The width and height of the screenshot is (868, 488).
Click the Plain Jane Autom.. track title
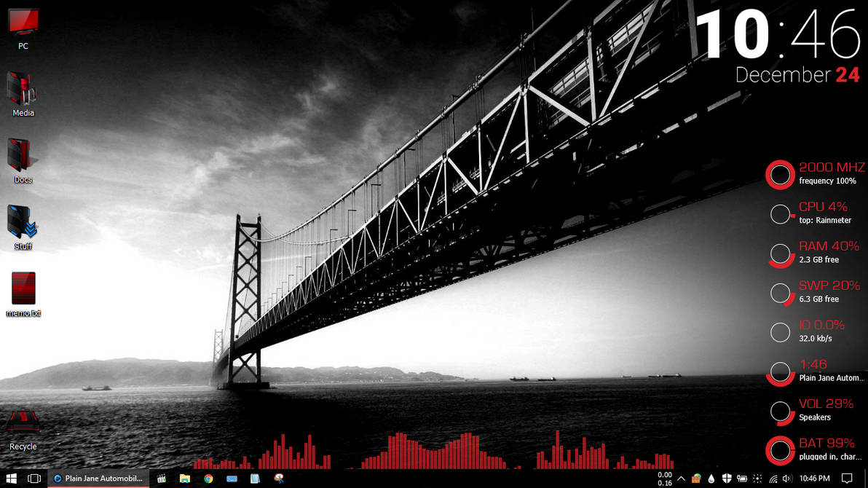point(832,378)
